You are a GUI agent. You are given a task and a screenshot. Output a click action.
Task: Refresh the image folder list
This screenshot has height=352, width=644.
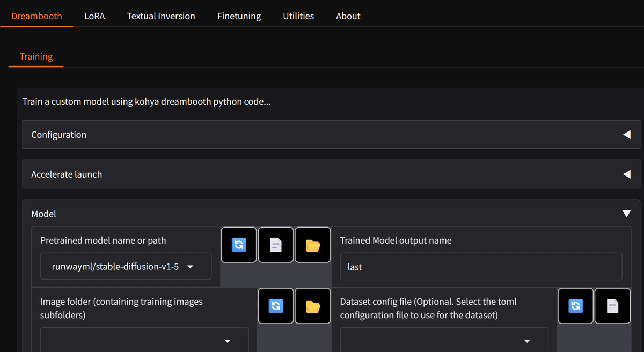276,306
